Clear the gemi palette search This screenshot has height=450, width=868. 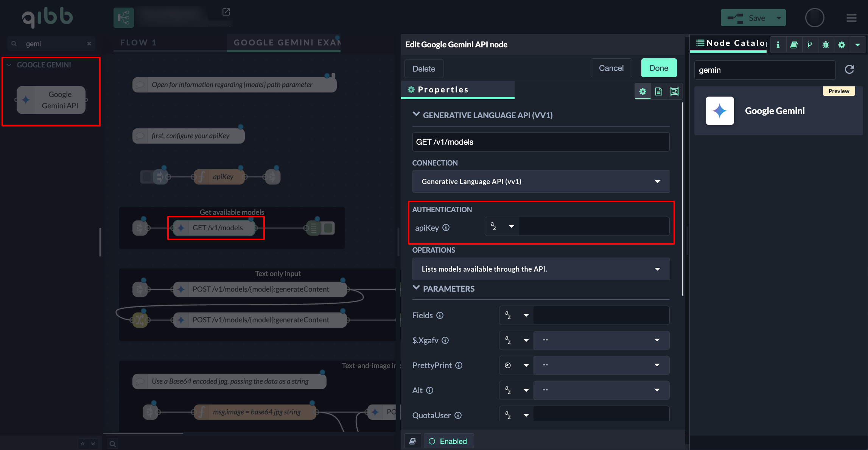[89, 44]
